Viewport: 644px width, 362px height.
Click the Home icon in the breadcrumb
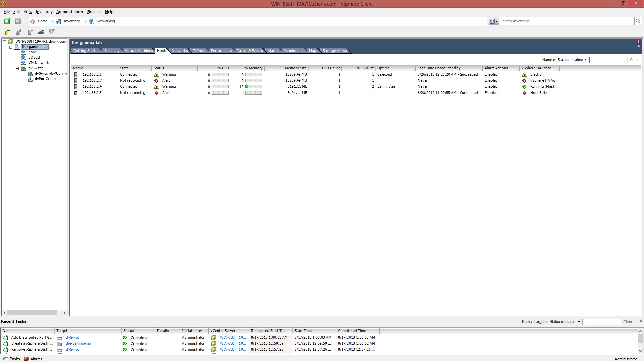33,21
